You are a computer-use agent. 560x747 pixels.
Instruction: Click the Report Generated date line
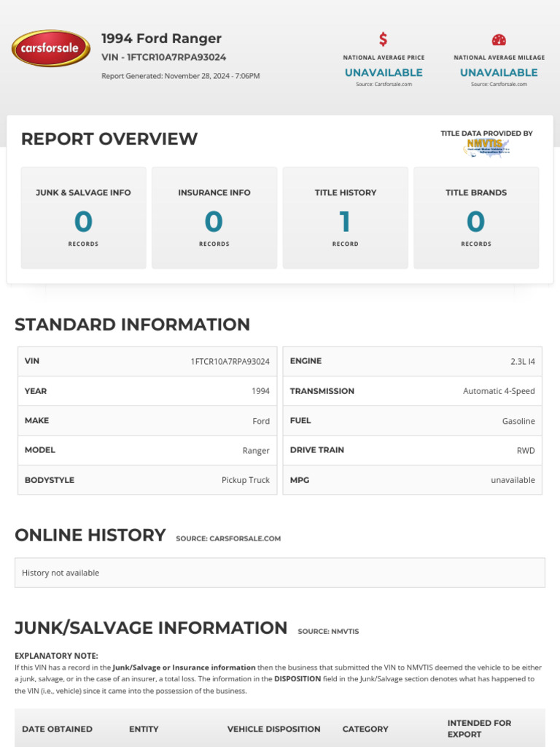pos(181,76)
